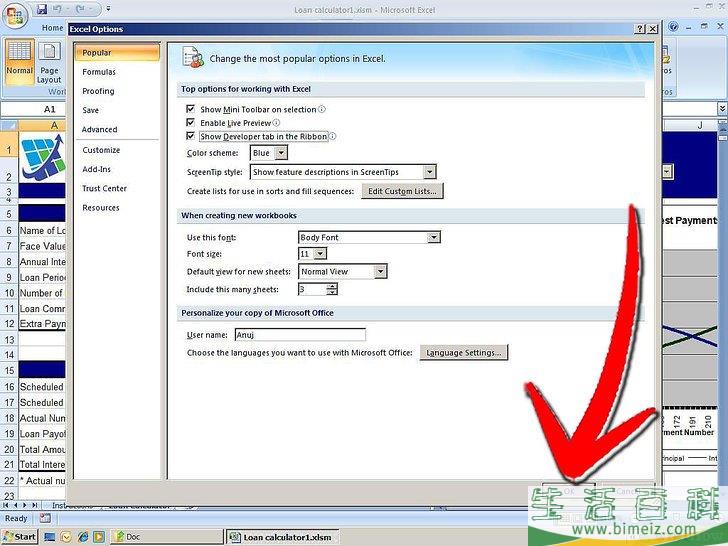Select the Page Layout view icon
This screenshot has height=546, width=728.
tap(49, 62)
